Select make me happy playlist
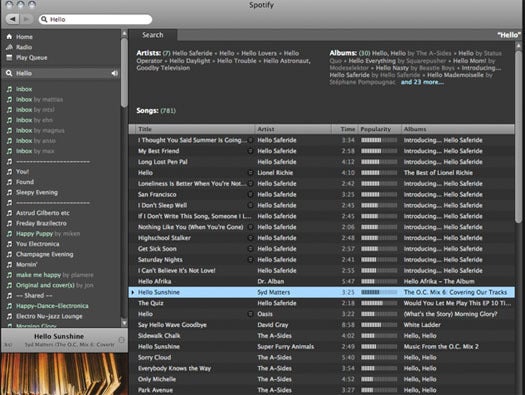525x395 pixels. point(55,275)
